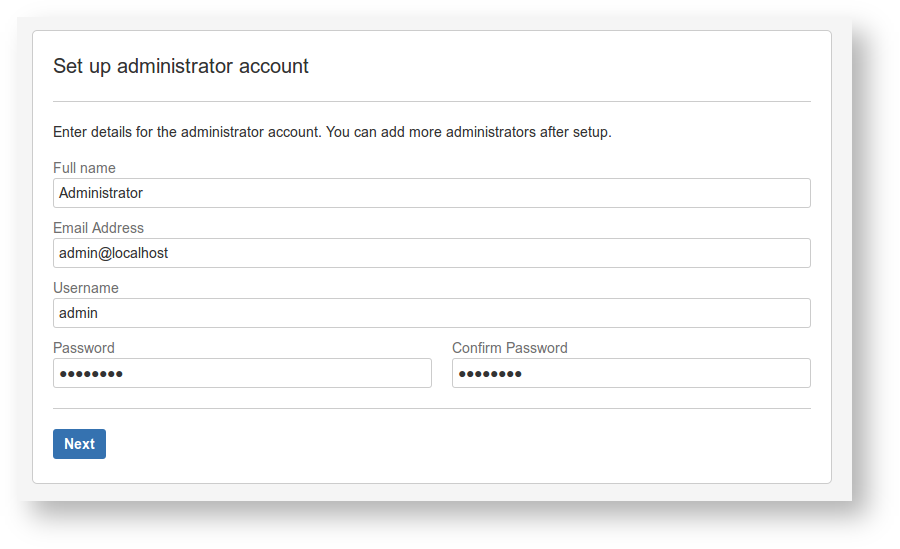Click the gap between the two password fields
The height and width of the screenshot is (549, 900).
(442, 373)
